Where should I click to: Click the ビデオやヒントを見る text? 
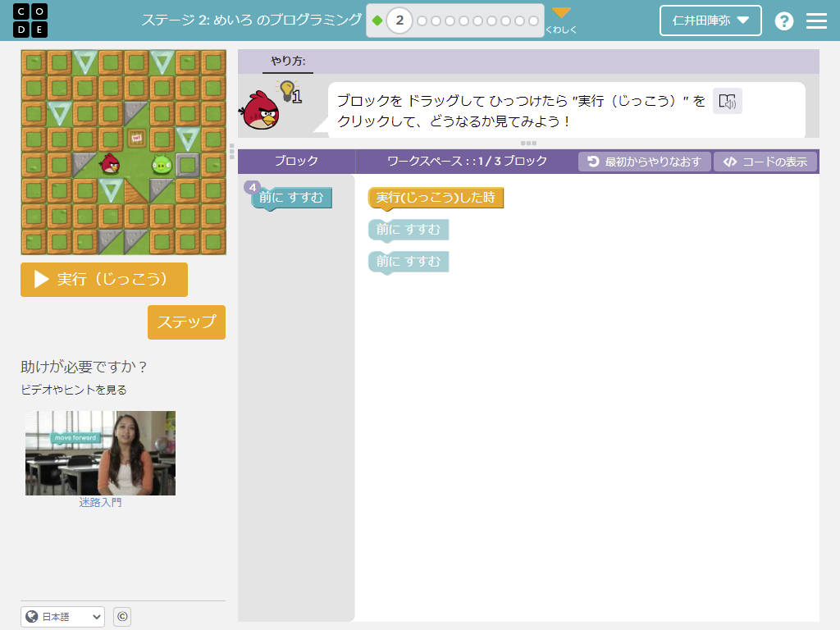pos(74,390)
